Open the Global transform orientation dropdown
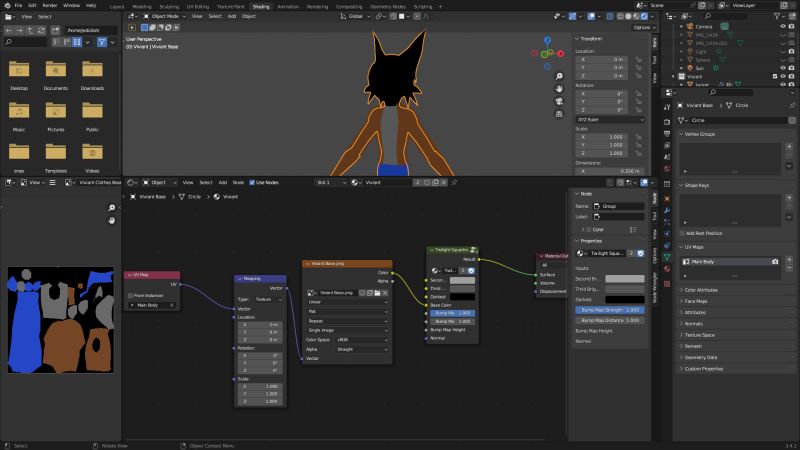Image resolution: width=800 pixels, height=450 pixels. click(x=355, y=16)
